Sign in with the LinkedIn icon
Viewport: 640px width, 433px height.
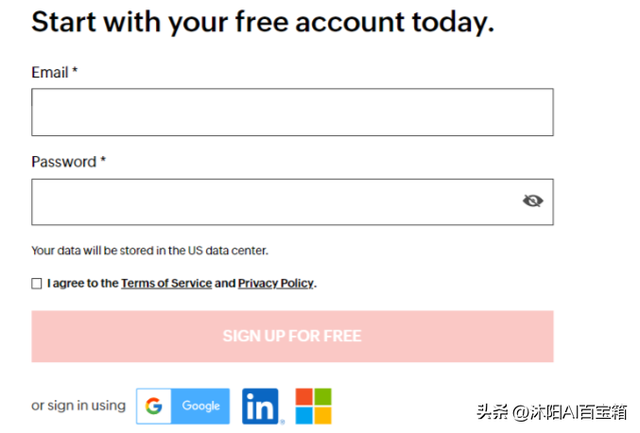tap(260, 406)
